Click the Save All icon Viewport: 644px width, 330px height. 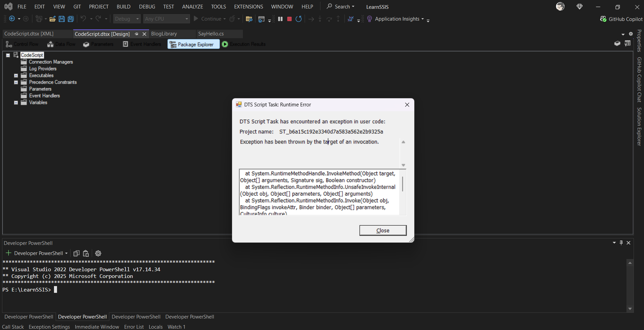click(71, 19)
